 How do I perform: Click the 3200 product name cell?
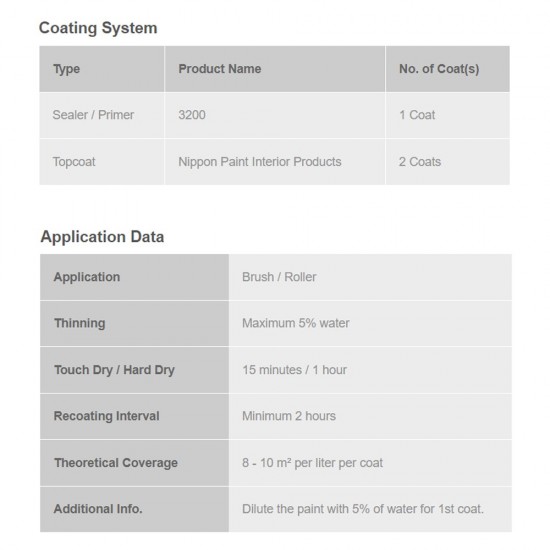[275, 115]
